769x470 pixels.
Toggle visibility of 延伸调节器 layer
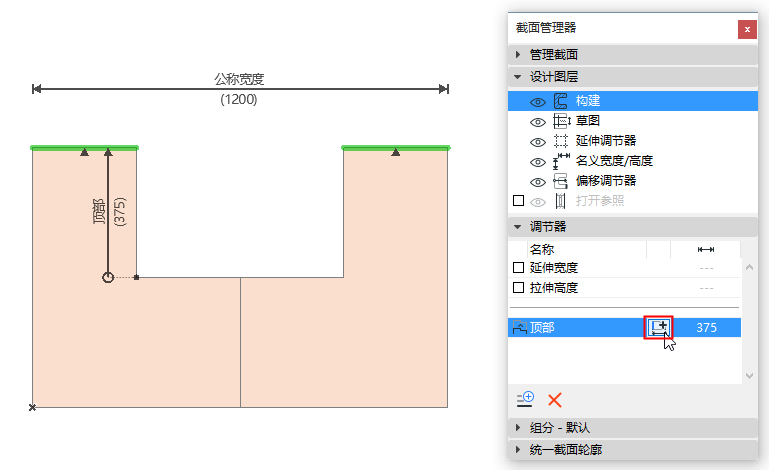(538, 142)
